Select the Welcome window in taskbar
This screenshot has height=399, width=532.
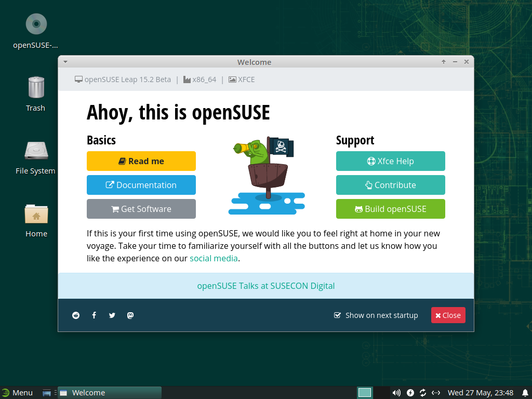point(109,393)
